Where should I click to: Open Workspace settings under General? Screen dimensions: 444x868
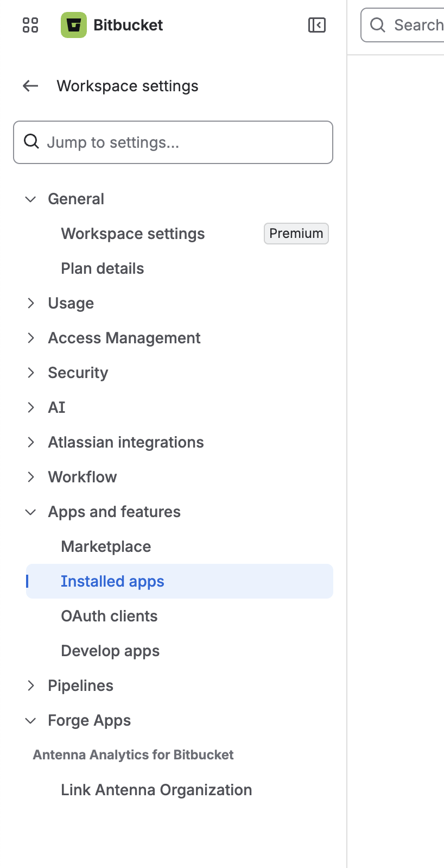[x=133, y=234]
